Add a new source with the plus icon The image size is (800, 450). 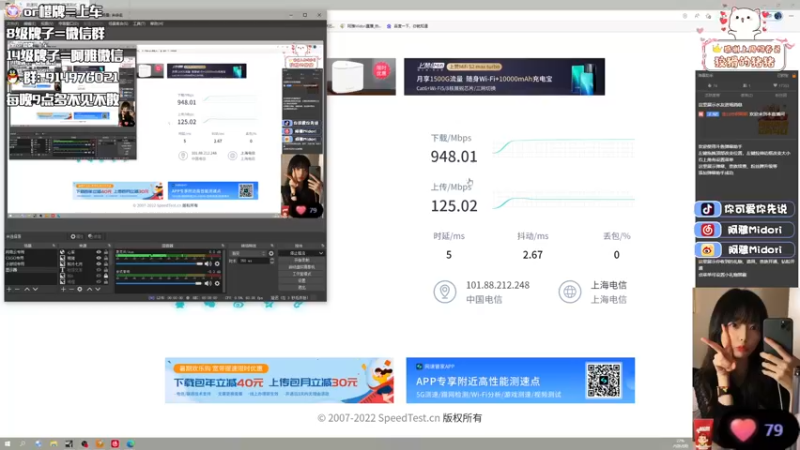(63, 289)
